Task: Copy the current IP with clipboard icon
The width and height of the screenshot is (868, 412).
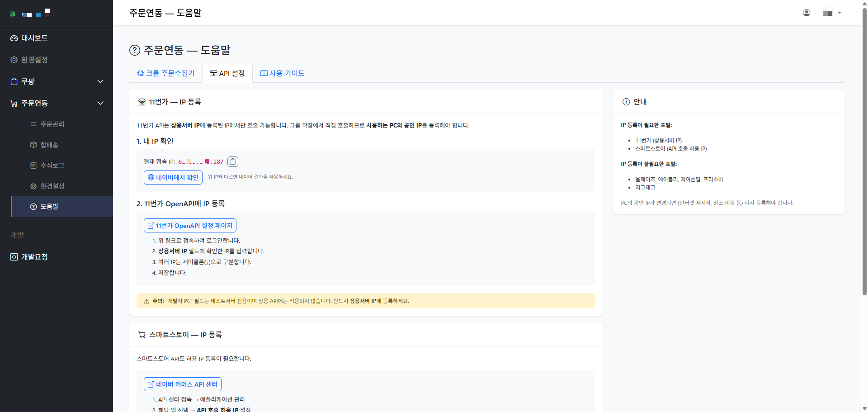Action: click(233, 161)
